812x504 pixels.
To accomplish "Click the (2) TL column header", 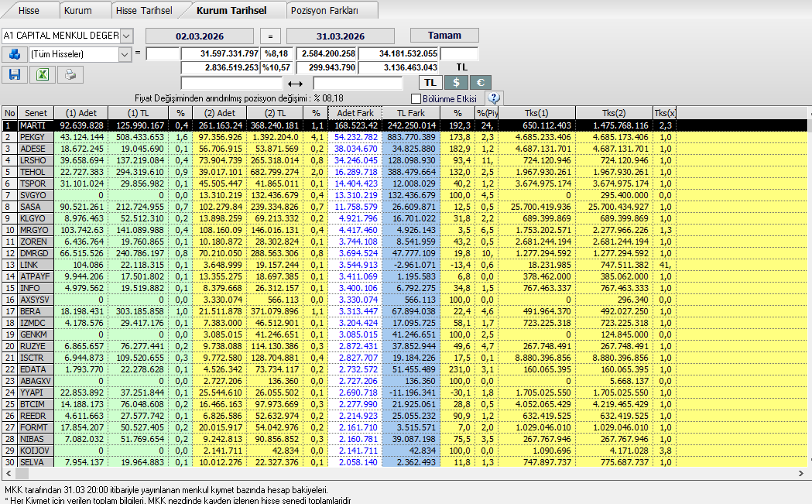I will pos(275,113).
